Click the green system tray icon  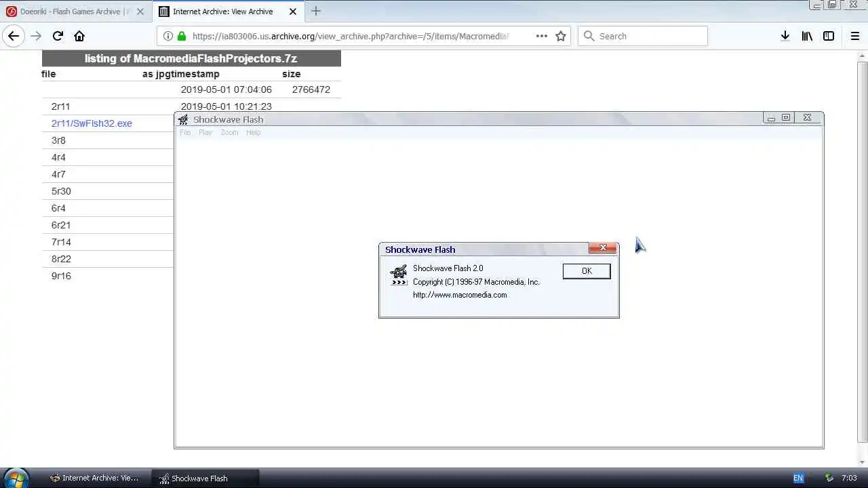(829, 478)
